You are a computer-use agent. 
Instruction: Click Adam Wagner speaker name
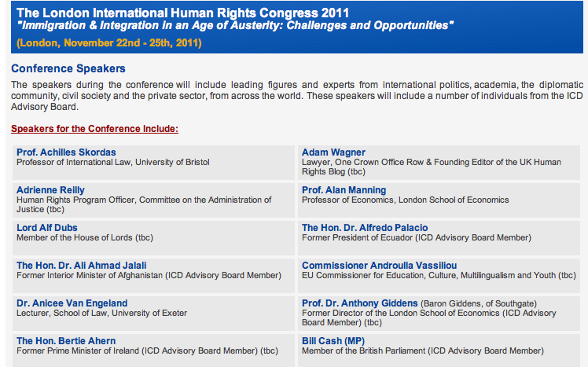(x=333, y=152)
